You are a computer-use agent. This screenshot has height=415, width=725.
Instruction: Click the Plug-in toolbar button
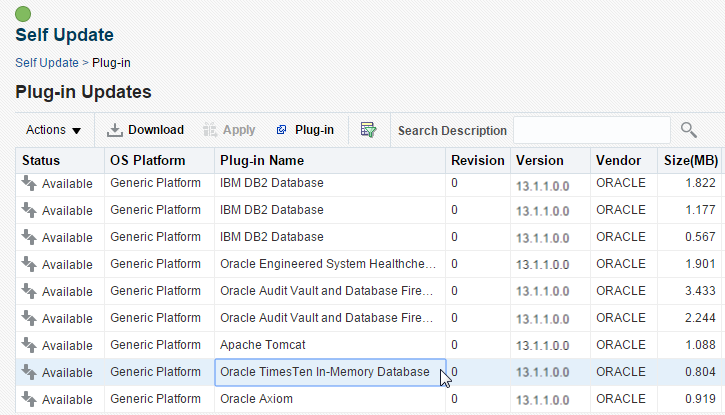[x=305, y=130]
